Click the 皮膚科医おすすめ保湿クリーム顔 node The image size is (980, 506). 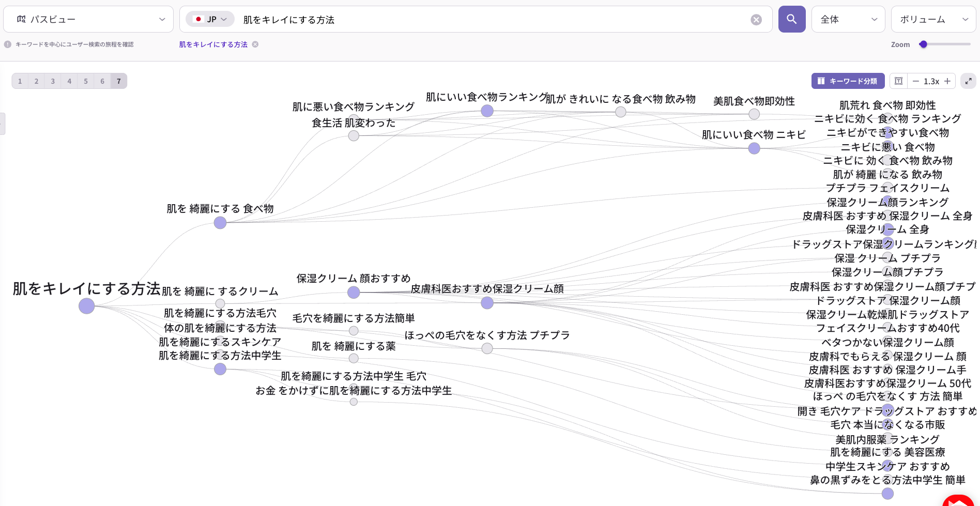pos(487,303)
